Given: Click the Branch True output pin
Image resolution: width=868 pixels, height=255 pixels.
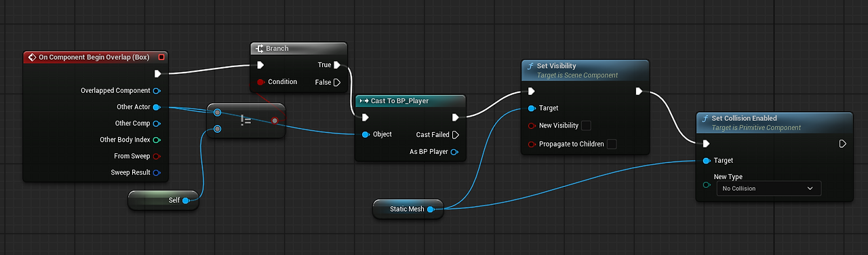Looking at the screenshot, I should (337, 65).
